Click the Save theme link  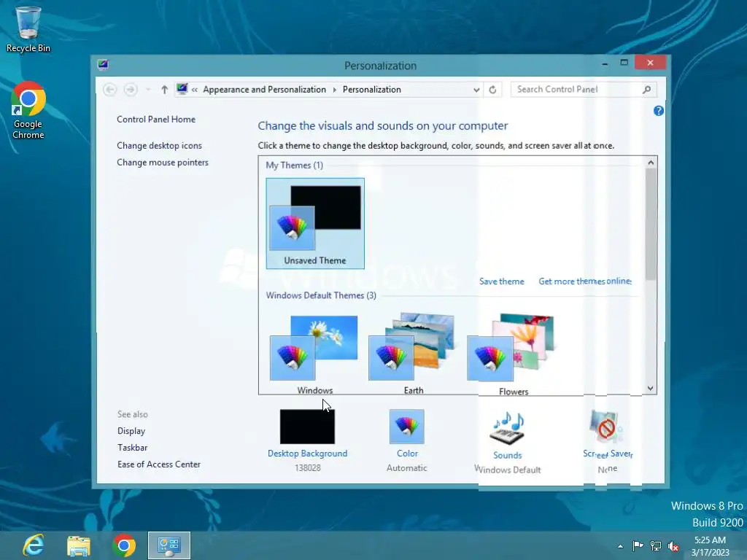[501, 281]
